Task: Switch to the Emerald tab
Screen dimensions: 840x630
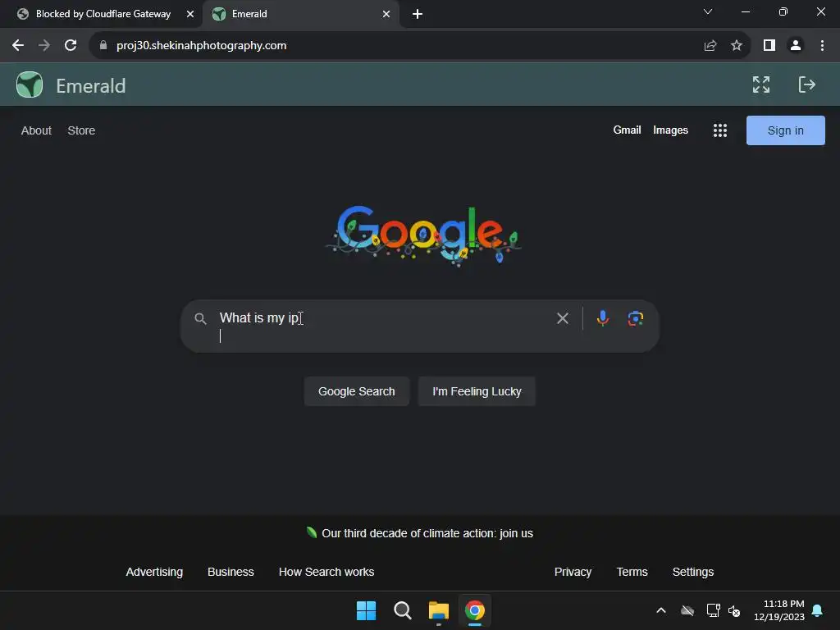Action: (x=302, y=14)
